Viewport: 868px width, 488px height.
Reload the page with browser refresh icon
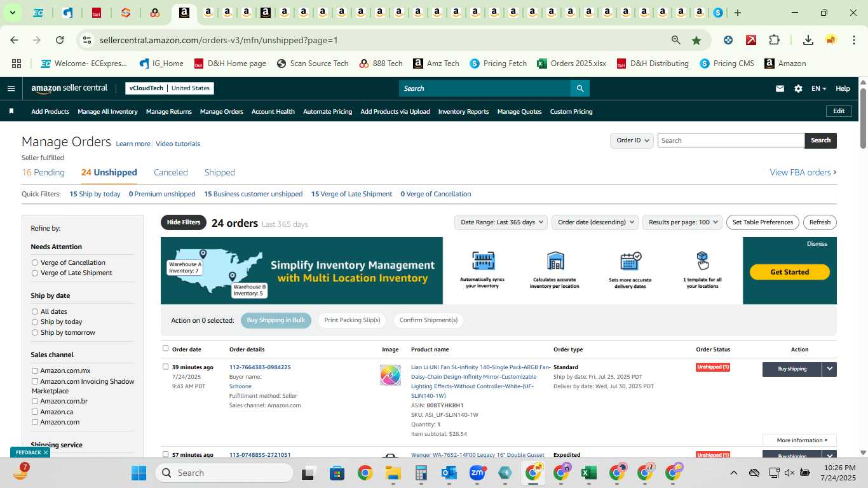tap(60, 40)
